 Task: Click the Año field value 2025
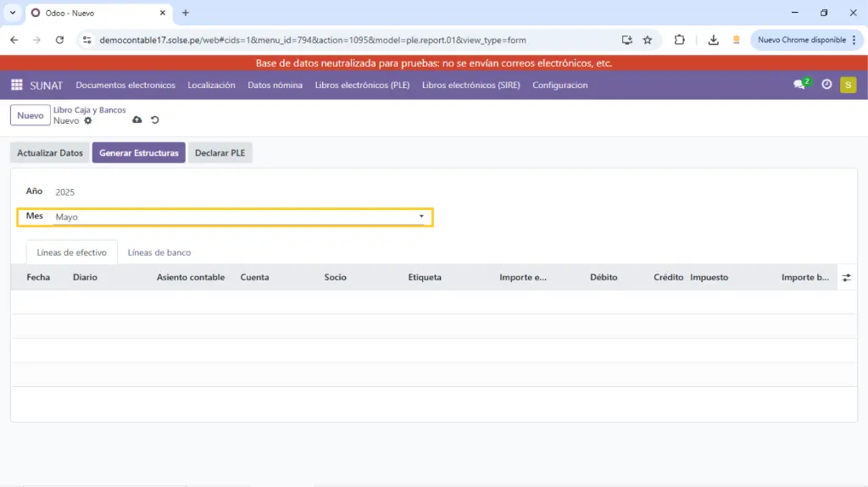65,192
